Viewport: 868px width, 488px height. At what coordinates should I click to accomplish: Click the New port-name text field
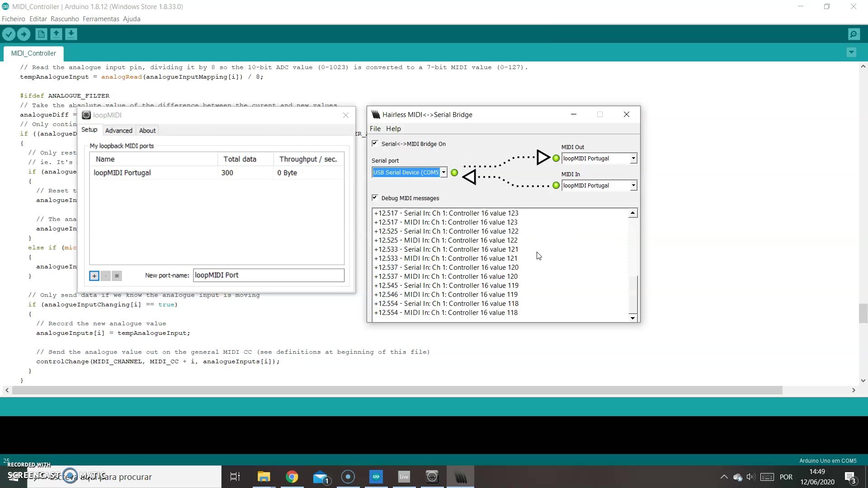tap(269, 275)
